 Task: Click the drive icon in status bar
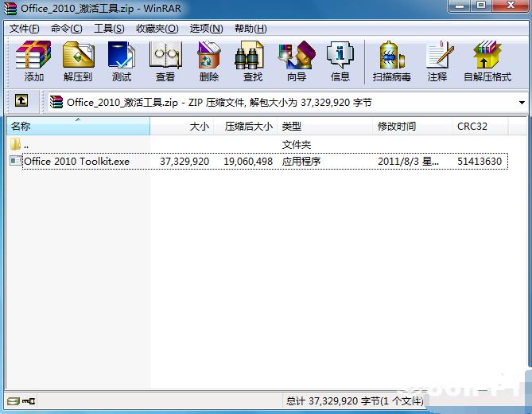point(14,401)
